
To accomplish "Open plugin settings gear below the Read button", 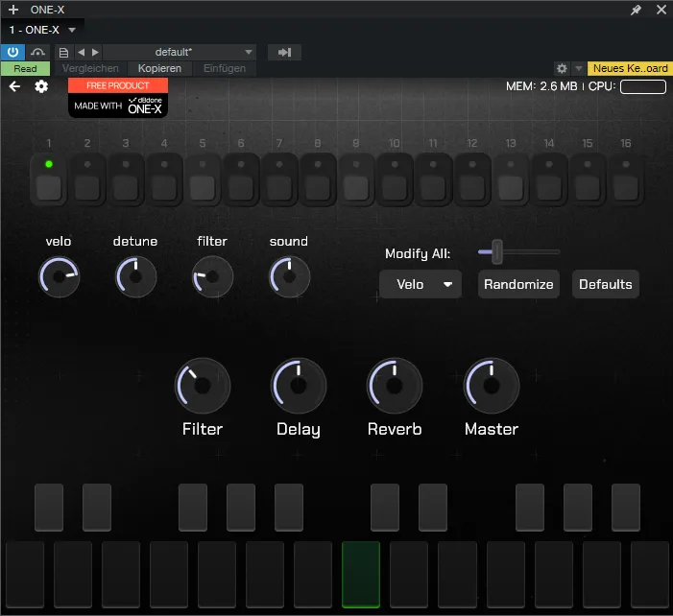I will point(41,86).
